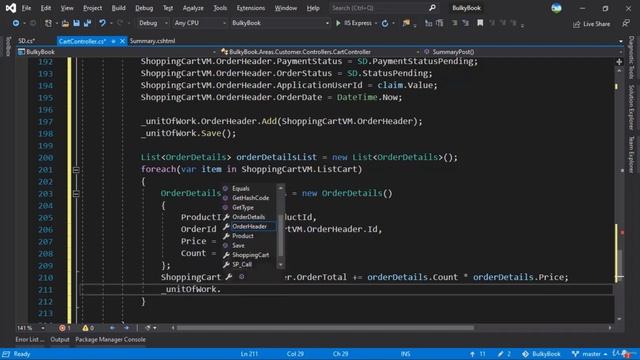Click the search magnifier icon
The width and height of the screenshot is (640, 360).
(x=432, y=8)
